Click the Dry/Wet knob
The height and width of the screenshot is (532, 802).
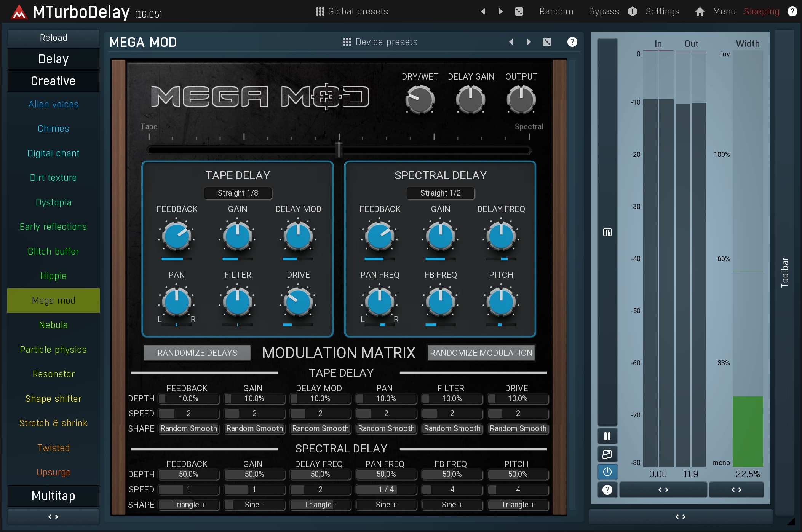click(420, 100)
